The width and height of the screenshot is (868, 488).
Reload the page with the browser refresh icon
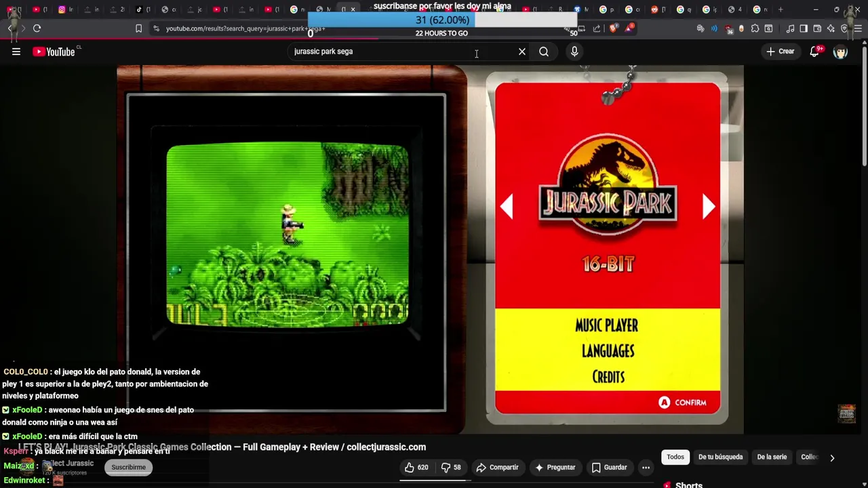(37, 28)
